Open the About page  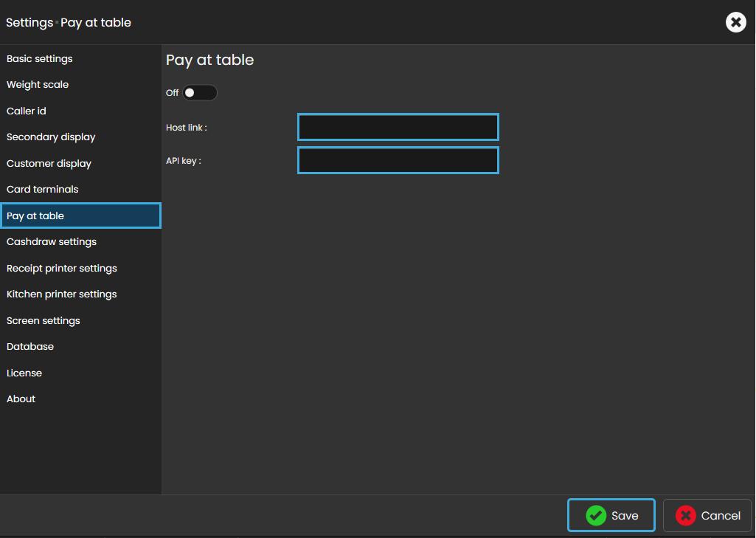[x=21, y=399]
